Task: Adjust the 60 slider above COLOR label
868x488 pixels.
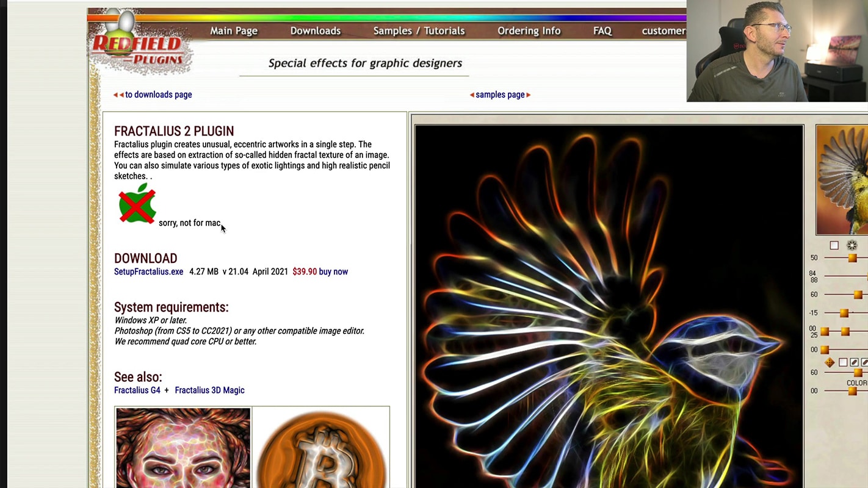Action: click(x=858, y=372)
